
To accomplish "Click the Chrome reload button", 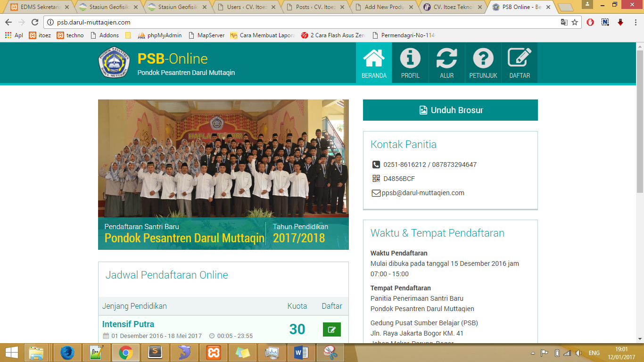I will point(35,22).
